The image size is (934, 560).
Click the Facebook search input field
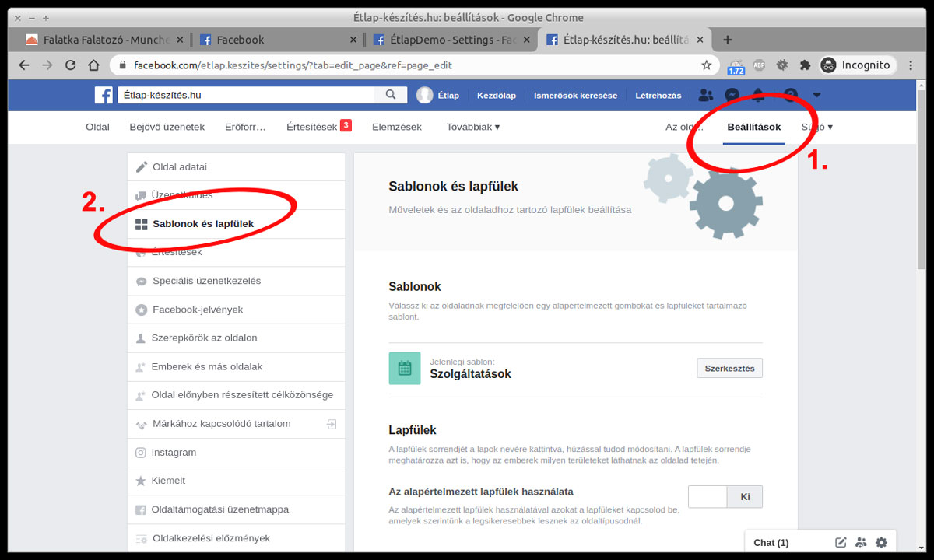(248, 95)
